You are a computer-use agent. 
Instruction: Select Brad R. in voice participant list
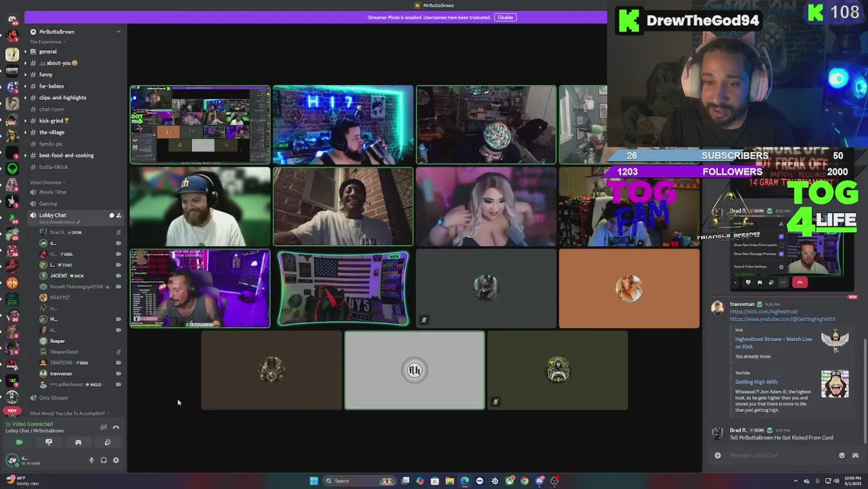point(80,232)
